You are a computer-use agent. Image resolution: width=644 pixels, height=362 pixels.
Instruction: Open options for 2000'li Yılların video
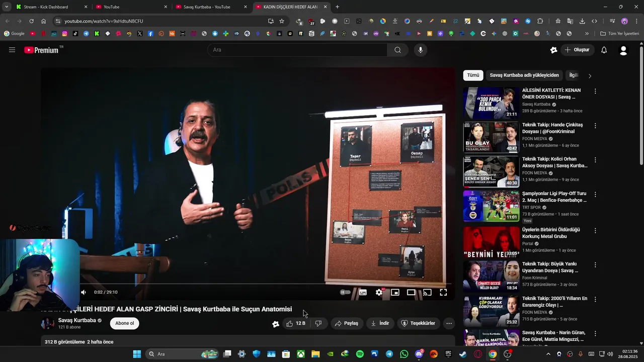click(x=595, y=299)
